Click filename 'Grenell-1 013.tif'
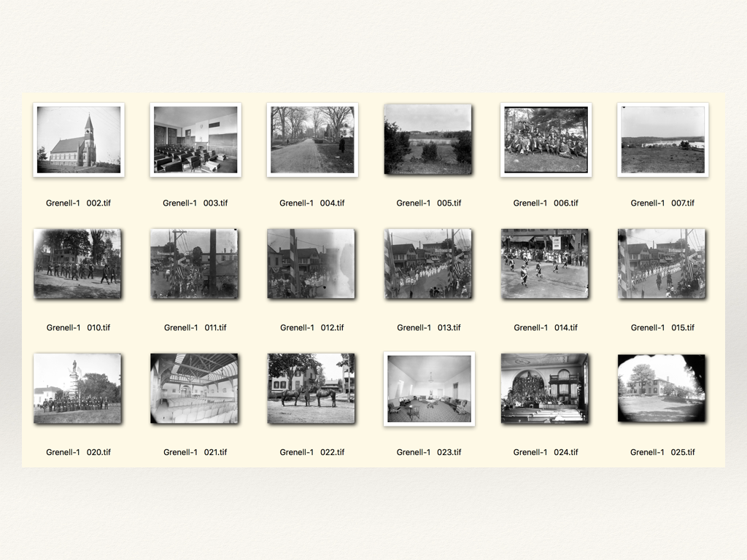This screenshot has width=747, height=560. (x=429, y=327)
